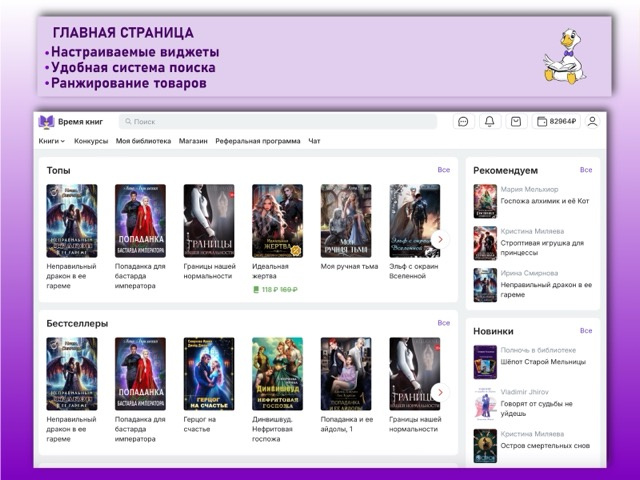Open Неправильный дракон cover in Бестселлеры
640x480 pixels.
coord(72,374)
